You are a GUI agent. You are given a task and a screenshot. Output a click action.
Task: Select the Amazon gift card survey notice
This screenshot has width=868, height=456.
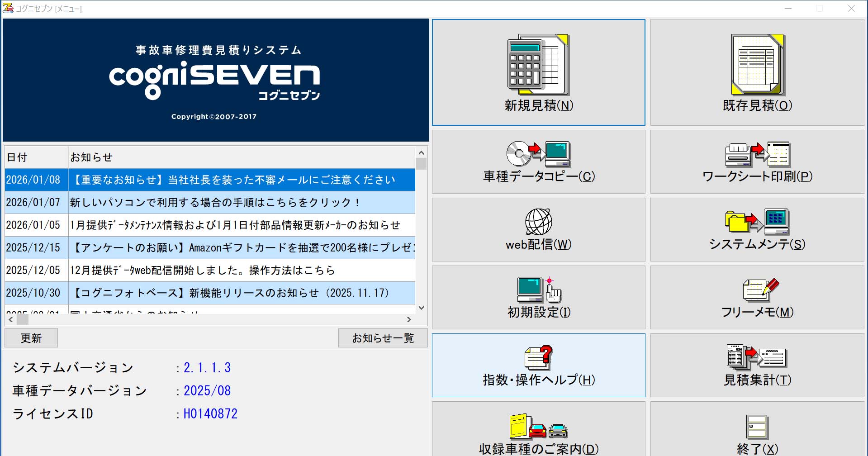[242, 248]
